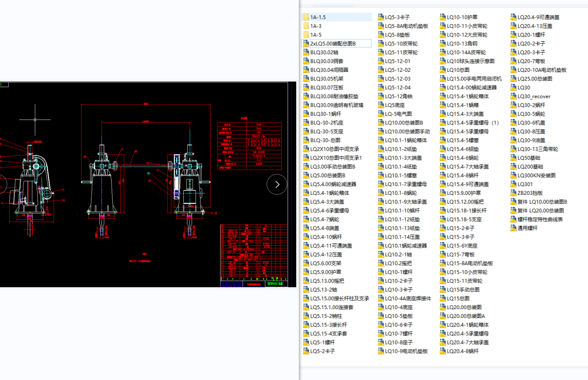This screenshot has height=380, width=588.
Task: Click the file icon of BLQ-30-总图
Action: (x=306, y=140)
